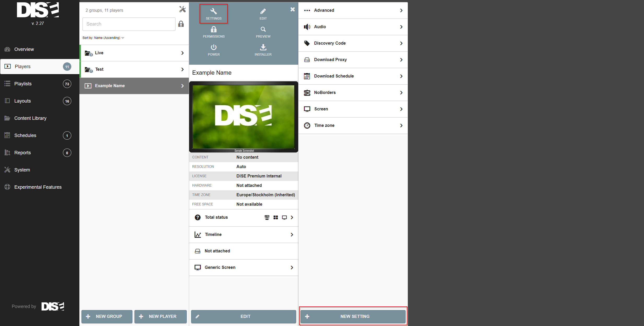644x326 pixels.
Task: Open Schedules in the sidebar
Action: [x=25, y=135]
